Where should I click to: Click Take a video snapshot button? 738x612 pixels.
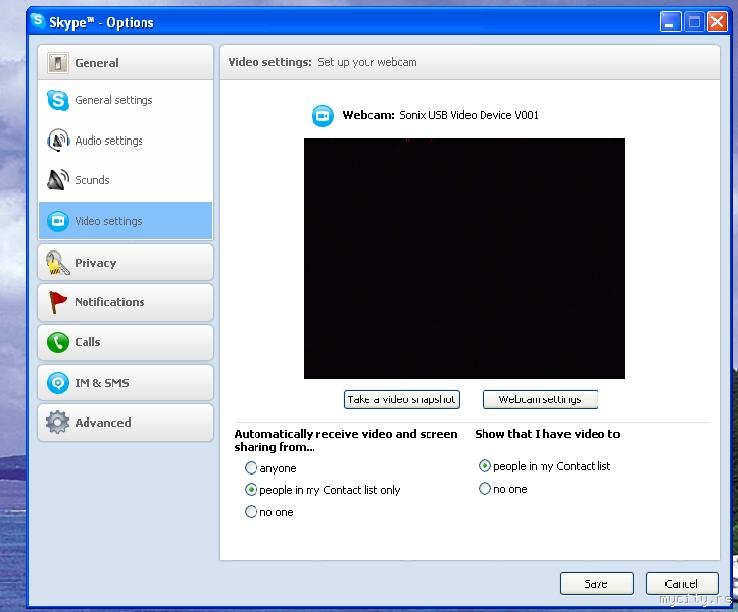coord(401,399)
